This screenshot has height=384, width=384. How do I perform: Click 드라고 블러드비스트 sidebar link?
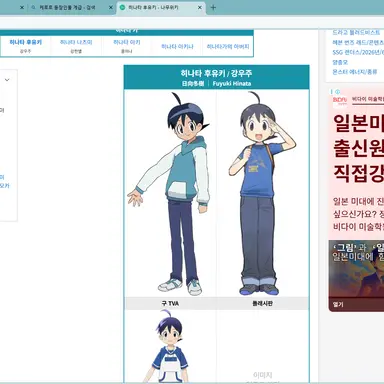[356, 32]
